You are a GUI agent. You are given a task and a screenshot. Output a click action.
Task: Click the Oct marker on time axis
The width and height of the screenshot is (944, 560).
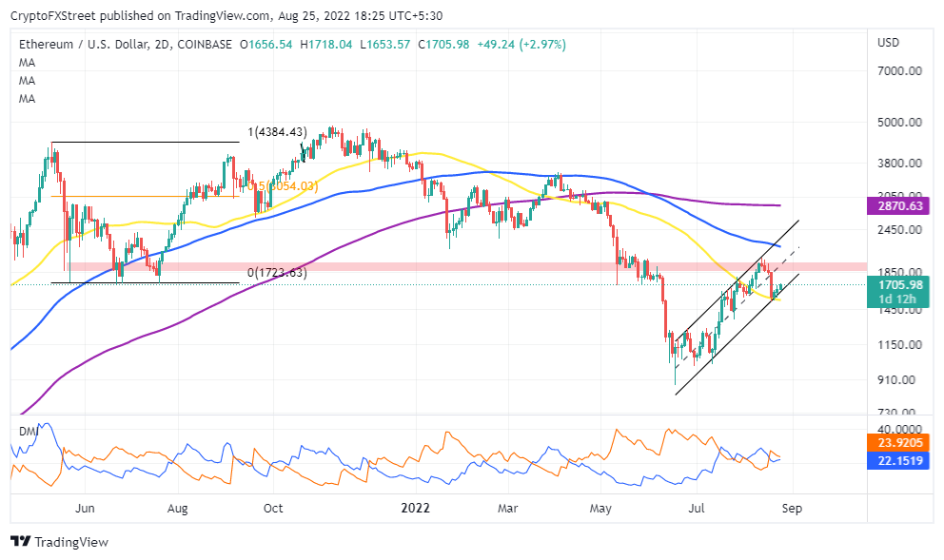click(273, 509)
